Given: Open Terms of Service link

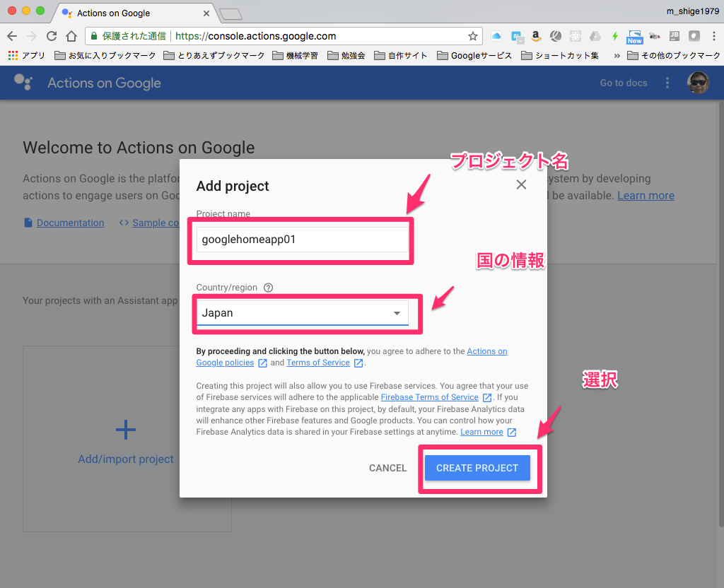Looking at the screenshot, I should 318,363.
